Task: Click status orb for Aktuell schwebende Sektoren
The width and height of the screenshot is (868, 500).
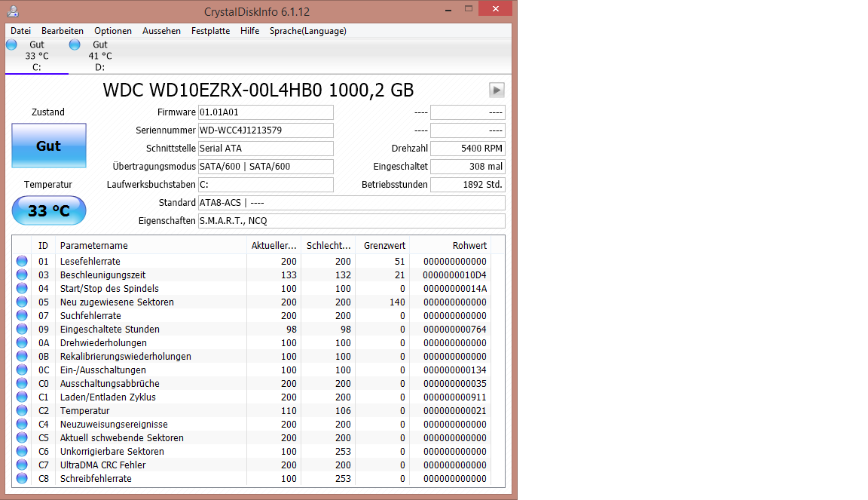Action: 22,438
